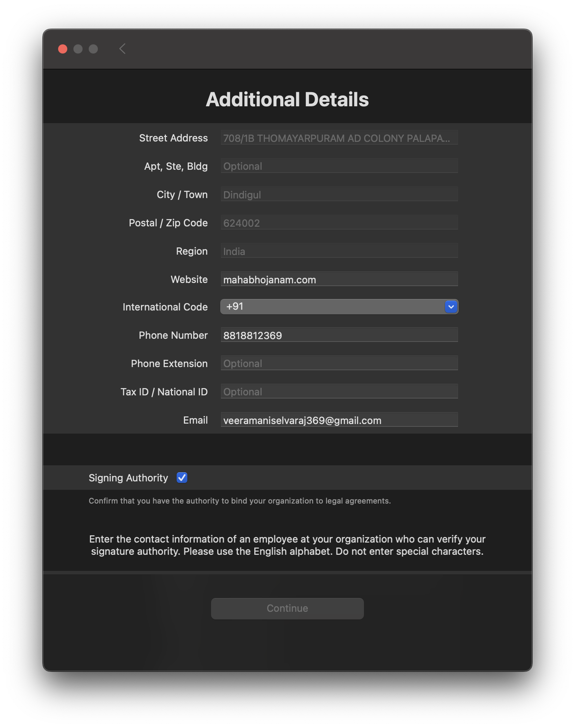Click the Additional Details heading
The image size is (575, 728).
[287, 99]
